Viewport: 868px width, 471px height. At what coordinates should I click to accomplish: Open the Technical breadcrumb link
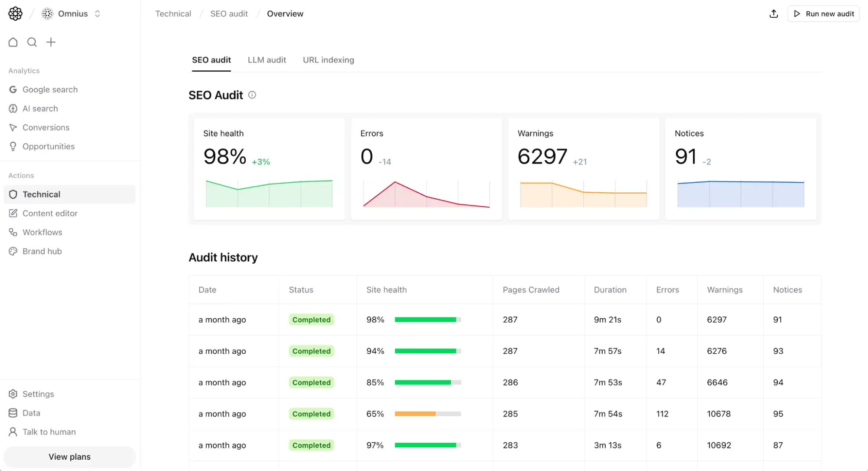173,13
